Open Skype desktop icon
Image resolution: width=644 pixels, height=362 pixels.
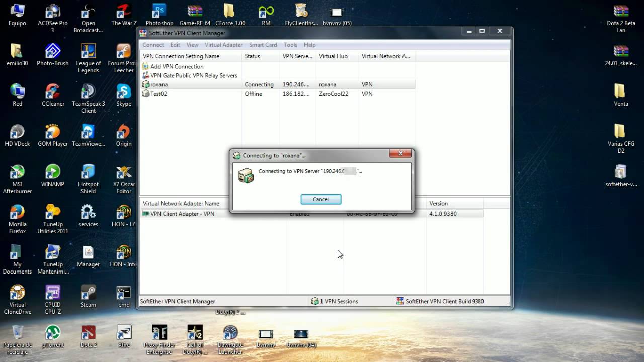coord(124,96)
